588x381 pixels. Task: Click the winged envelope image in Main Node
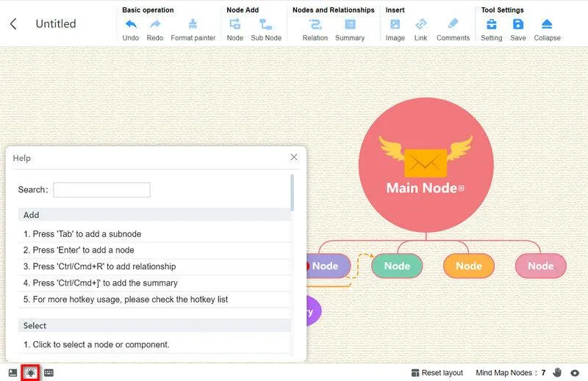click(x=426, y=156)
